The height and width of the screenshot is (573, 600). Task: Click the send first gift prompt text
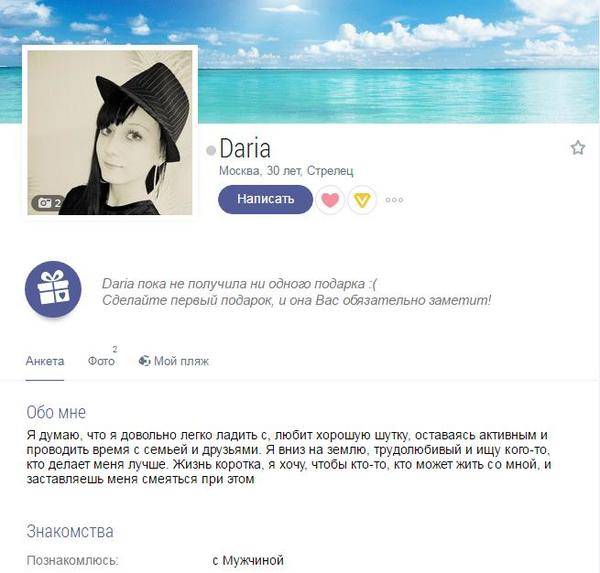pyautogui.click(x=296, y=300)
